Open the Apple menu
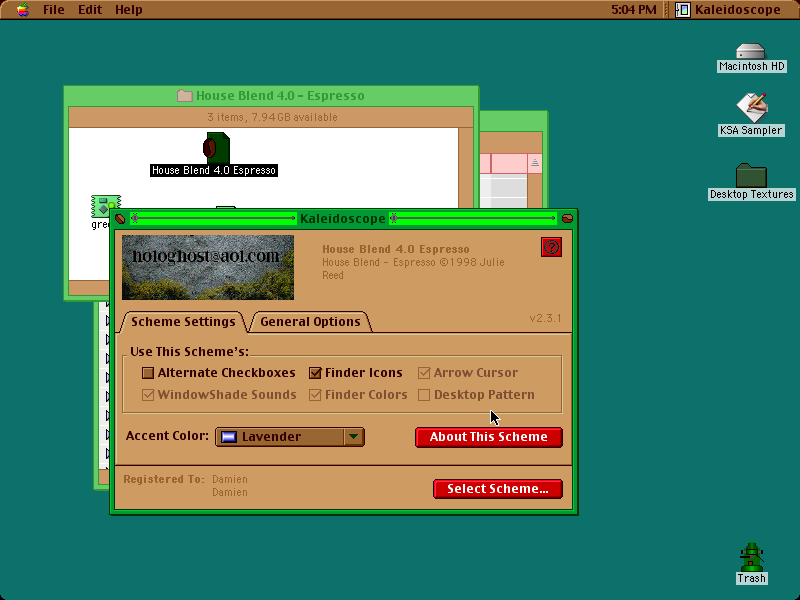Image resolution: width=800 pixels, height=600 pixels. point(22,10)
